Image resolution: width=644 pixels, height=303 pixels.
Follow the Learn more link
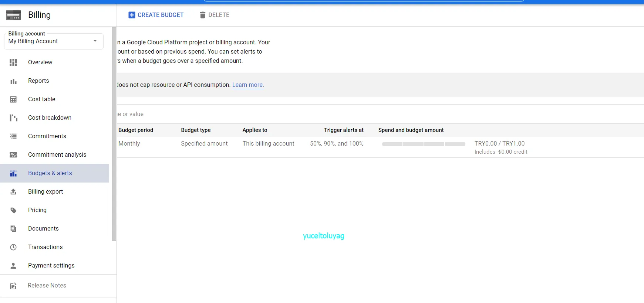[248, 85]
